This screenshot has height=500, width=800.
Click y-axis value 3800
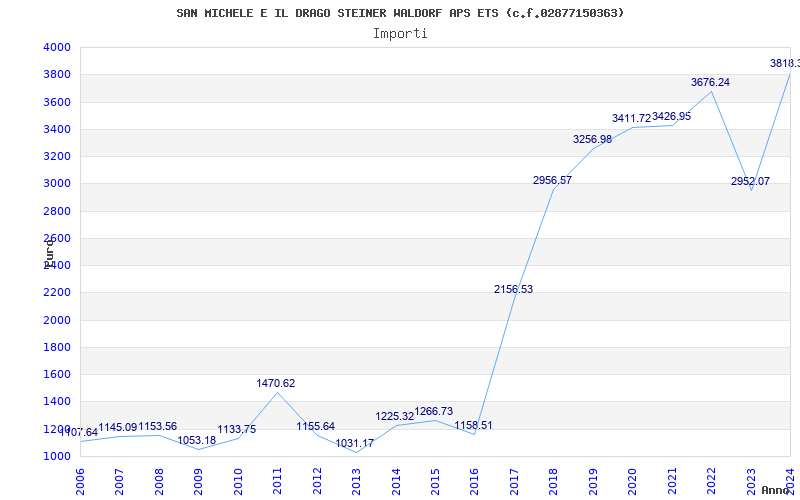(56, 74)
